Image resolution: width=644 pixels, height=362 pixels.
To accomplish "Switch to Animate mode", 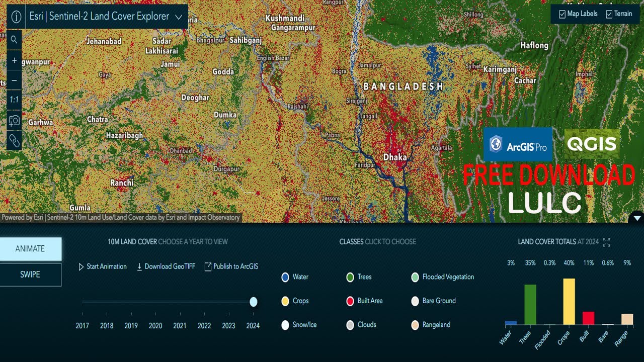I will pyautogui.click(x=30, y=249).
